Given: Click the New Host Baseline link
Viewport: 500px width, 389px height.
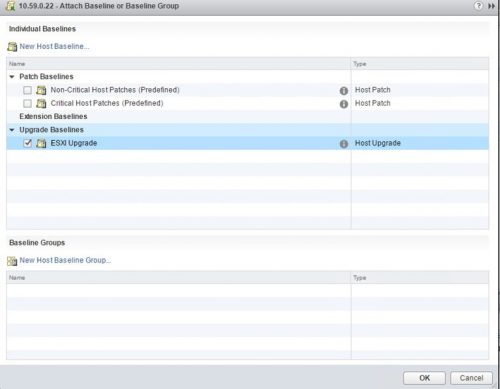Looking at the screenshot, I should [x=54, y=46].
